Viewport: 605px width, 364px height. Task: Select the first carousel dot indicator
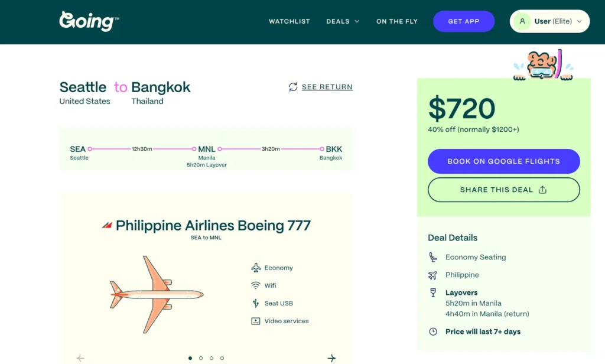click(x=190, y=357)
